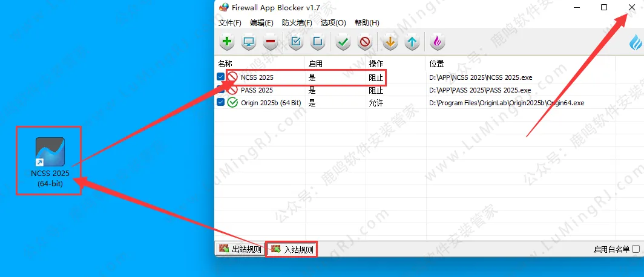
Task: Open the 文件(F) menu
Action: click(230, 23)
